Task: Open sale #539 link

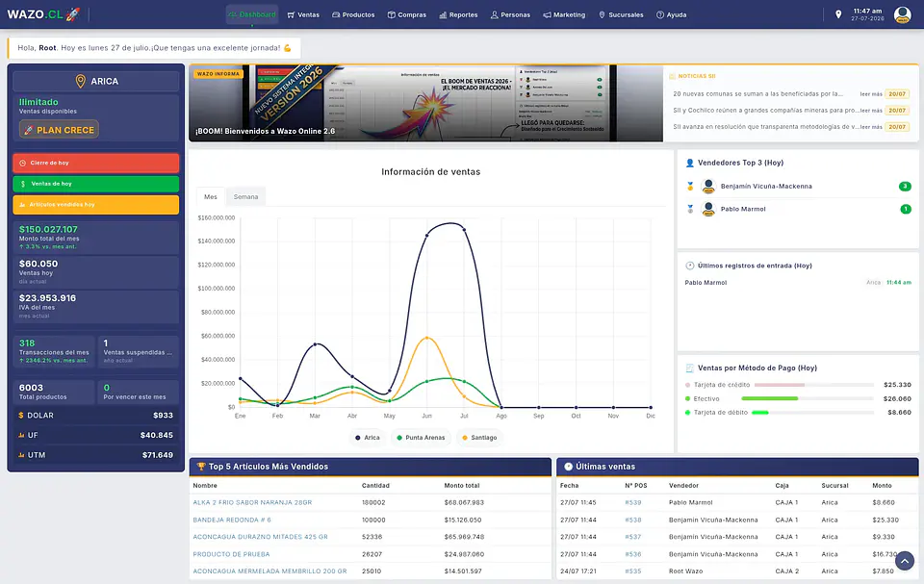Action: pos(633,502)
